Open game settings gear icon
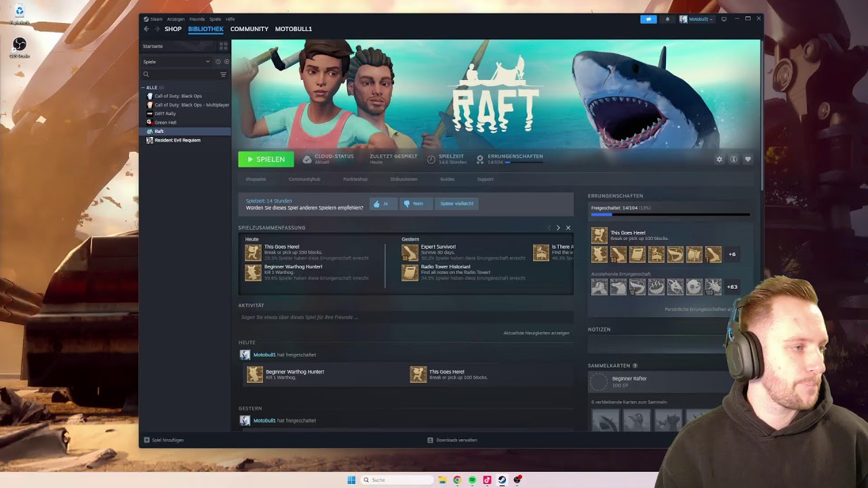Viewport: 868px width, 488px height. coord(719,159)
